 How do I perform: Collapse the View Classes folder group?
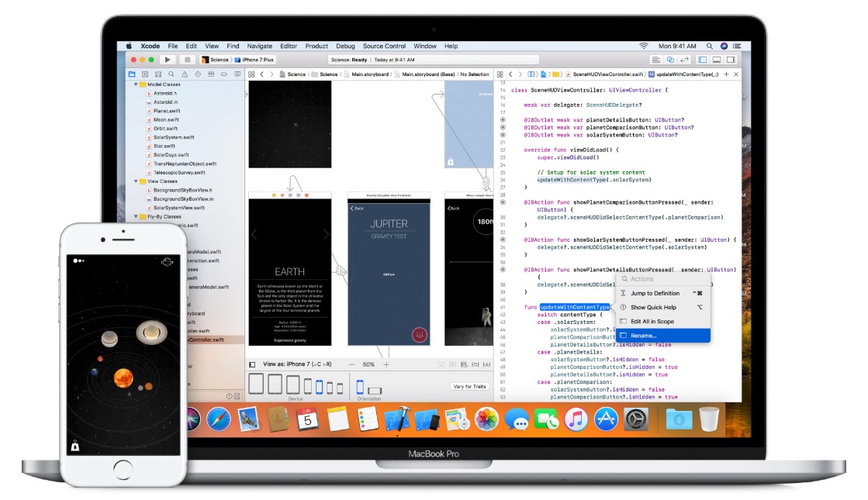coord(136,181)
